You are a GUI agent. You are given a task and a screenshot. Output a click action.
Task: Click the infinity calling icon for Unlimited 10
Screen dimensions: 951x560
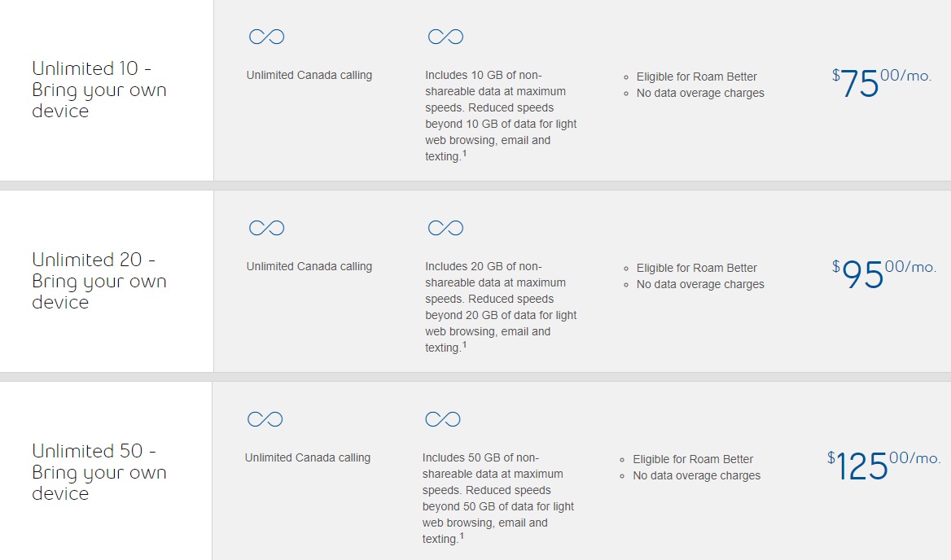tap(267, 37)
